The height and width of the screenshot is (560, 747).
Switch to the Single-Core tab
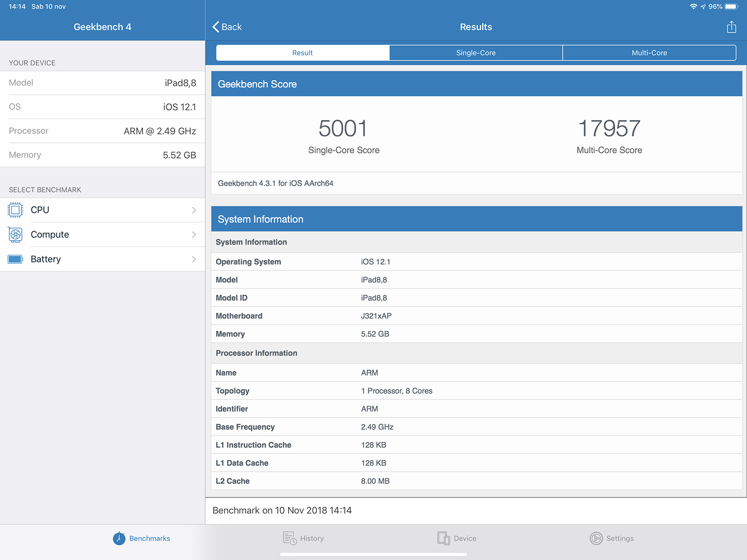pyautogui.click(x=476, y=53)
